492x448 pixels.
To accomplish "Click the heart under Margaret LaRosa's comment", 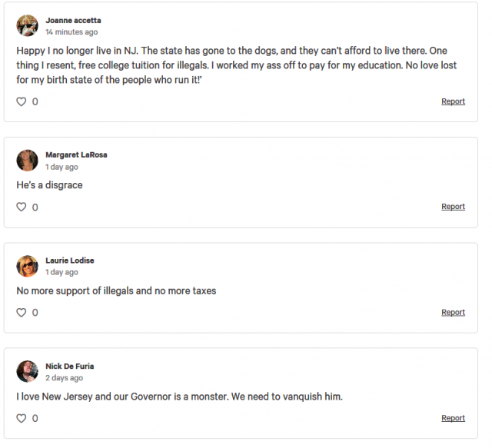I will tap(22, 207).
